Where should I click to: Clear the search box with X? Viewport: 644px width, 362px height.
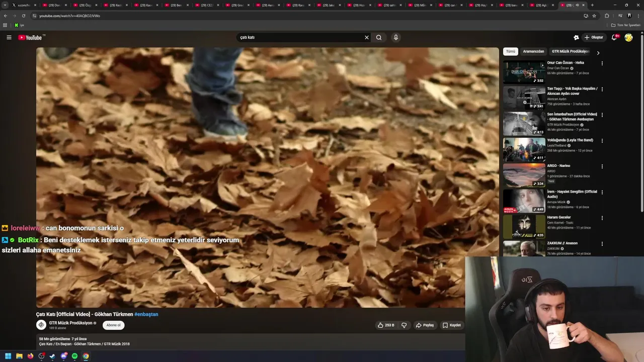coord(367,37)
